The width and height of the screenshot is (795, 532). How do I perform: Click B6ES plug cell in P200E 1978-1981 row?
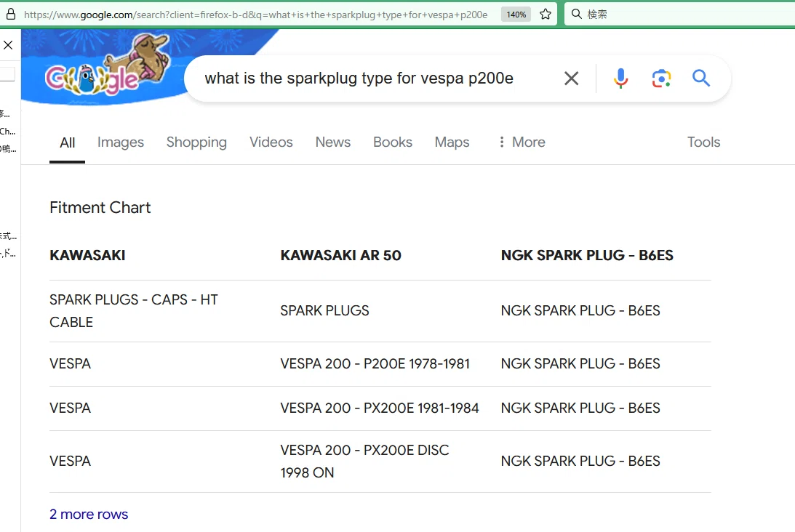point(580,364)
